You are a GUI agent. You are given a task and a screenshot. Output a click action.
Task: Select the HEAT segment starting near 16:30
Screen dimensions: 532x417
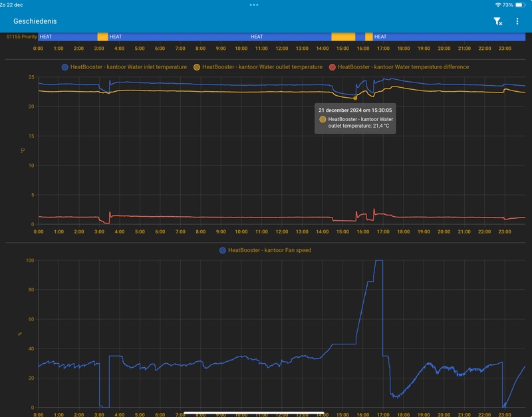449,37
